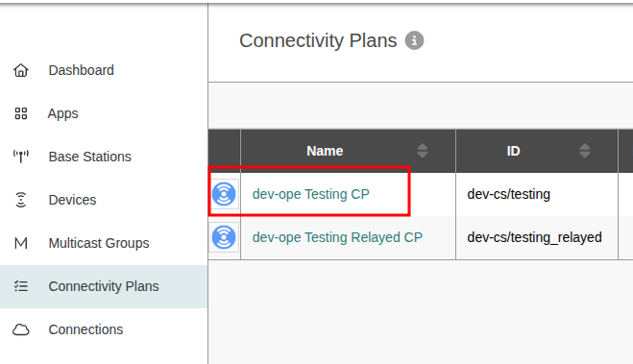Click the Base Stations antenna icon

[21, 157]
